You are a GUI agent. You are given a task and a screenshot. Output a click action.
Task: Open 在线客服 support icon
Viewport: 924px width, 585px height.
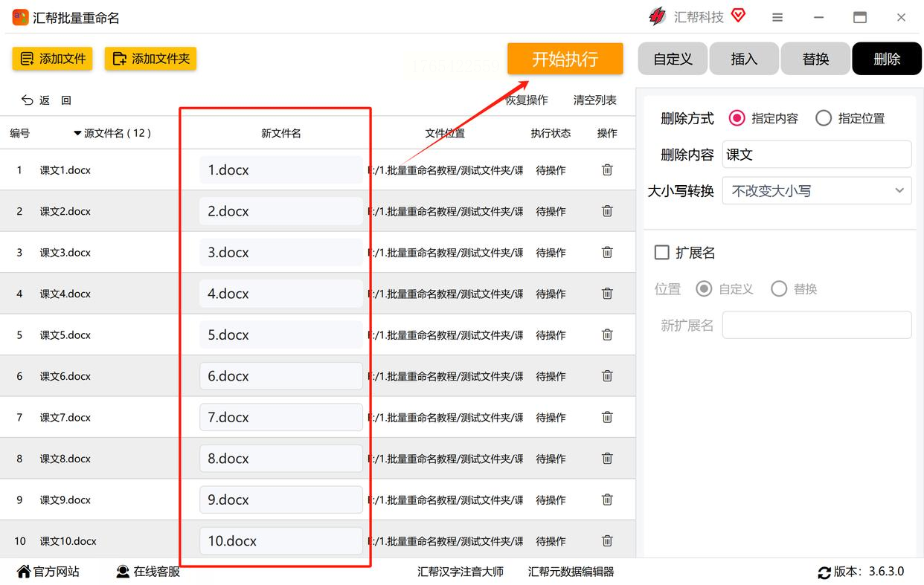coord(123,572)
